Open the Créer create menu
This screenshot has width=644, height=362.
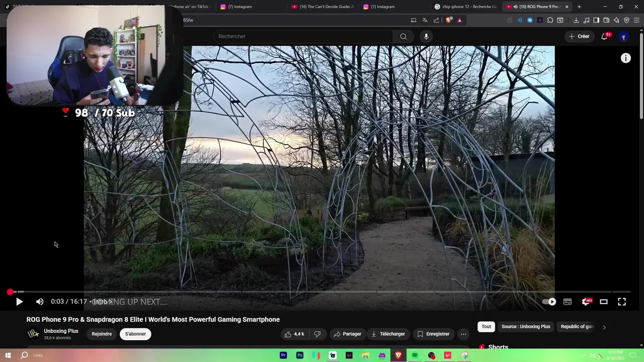[x=579, y=36]
